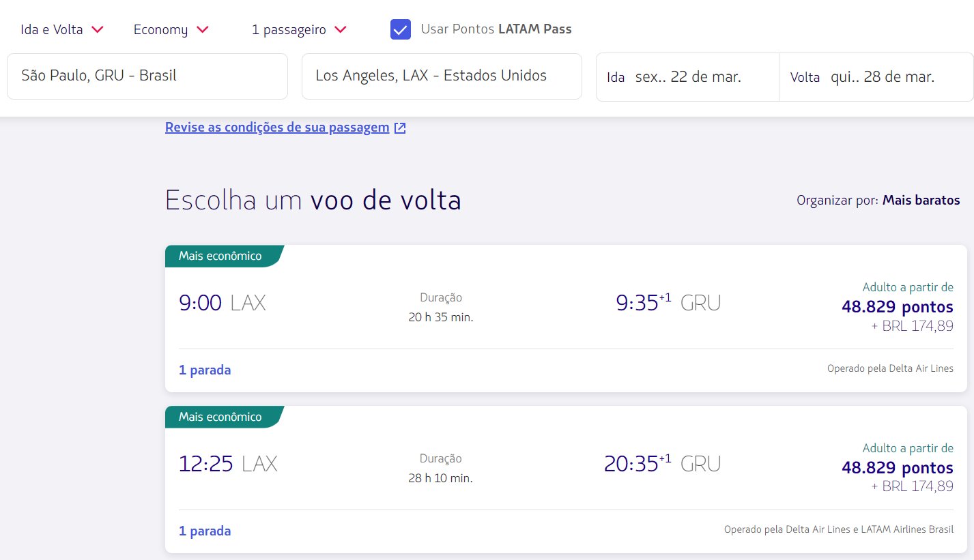Image resolution: width=974 pixels, height=560 pixels.
Task: Click the chevron arrow next to Economy
Action: (202, 29)
